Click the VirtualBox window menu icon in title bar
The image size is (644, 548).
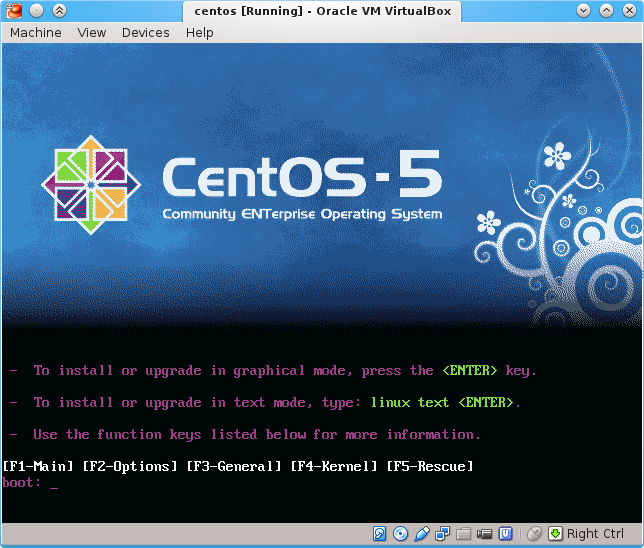14,11
